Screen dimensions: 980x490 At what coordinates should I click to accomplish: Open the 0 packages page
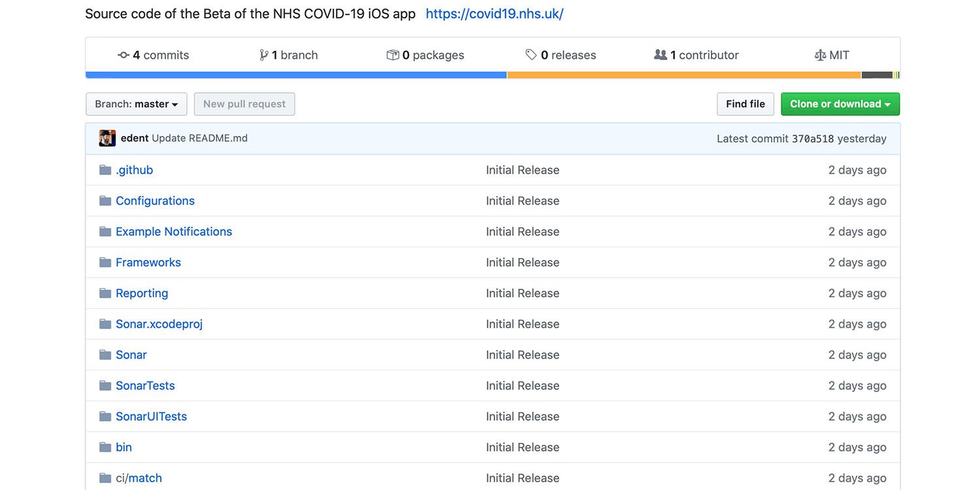coord(425,55)
